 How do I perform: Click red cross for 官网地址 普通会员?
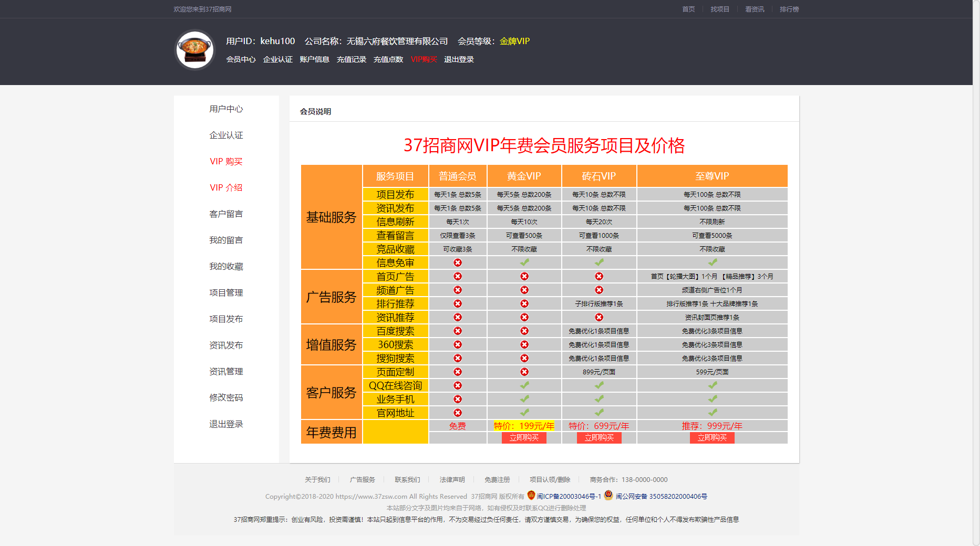tap(458, 413)
